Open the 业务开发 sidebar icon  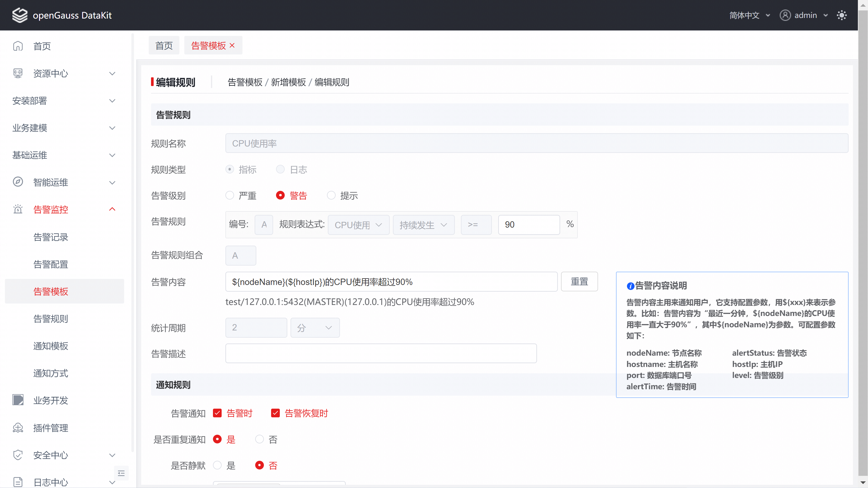coord(18,400)
